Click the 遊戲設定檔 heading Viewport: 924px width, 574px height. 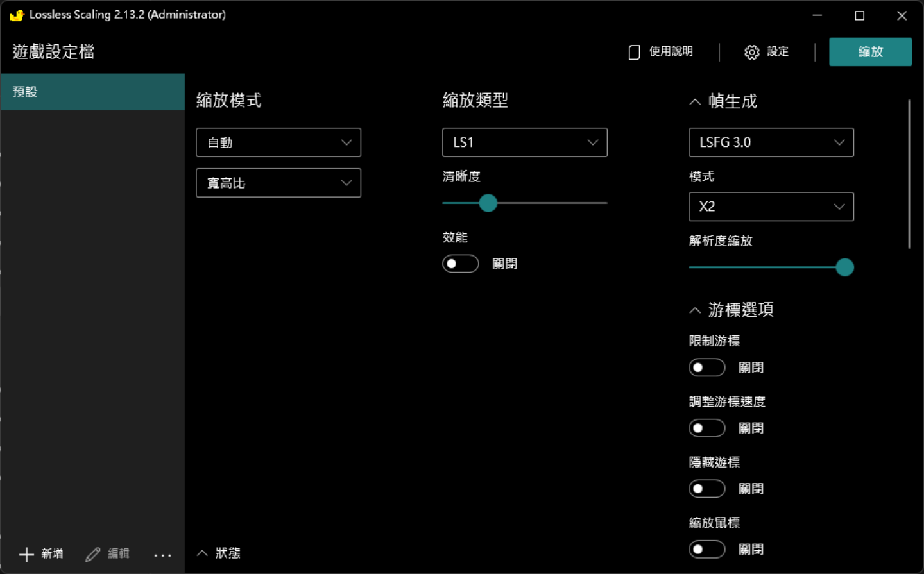(53, 52)
